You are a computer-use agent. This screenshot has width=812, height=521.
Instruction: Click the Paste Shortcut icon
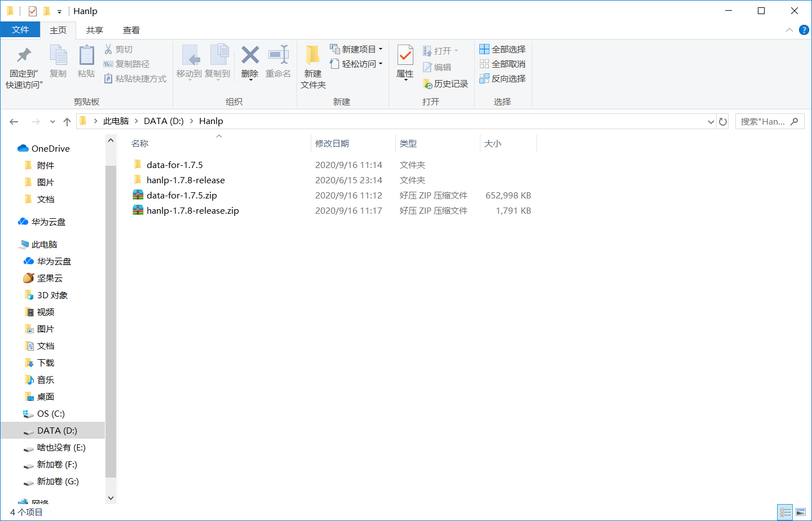pos(108,78)
